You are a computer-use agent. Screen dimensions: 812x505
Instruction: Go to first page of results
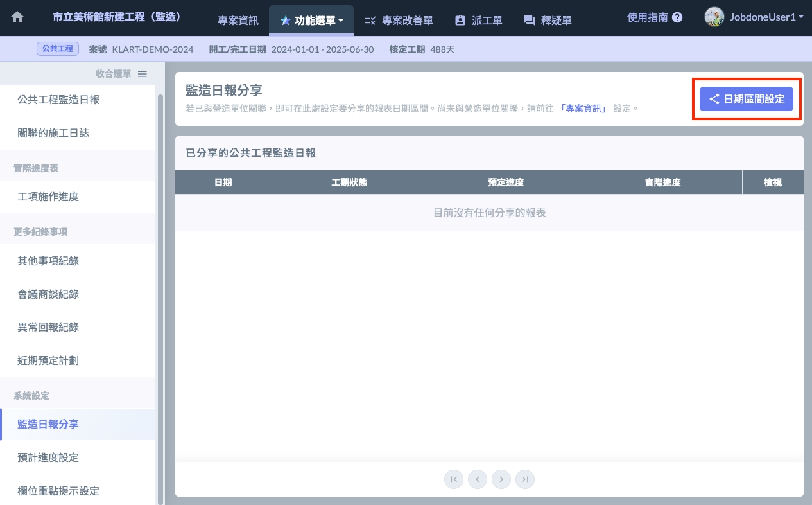pos(453,479)
